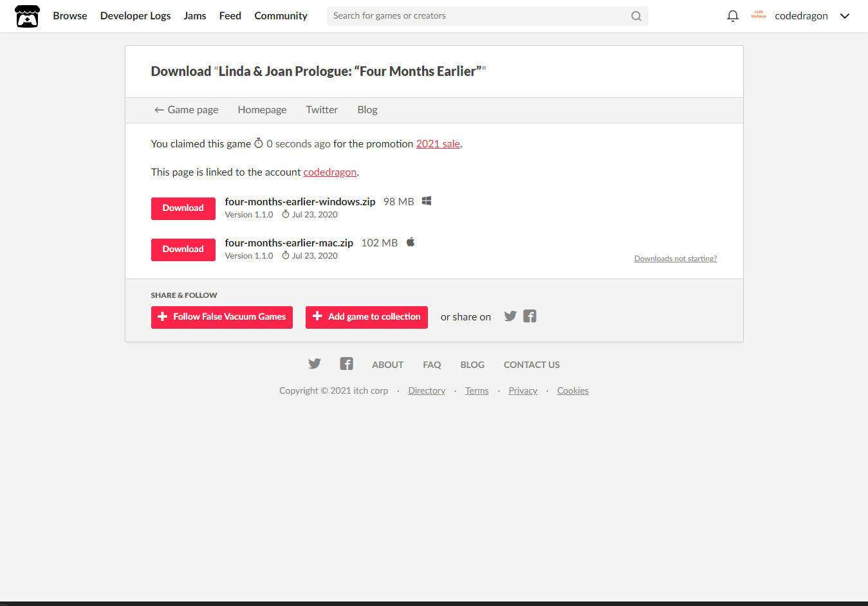Click the clock icon next to '0 seconds ago'
868x606 pixels.
pos(259,143)
